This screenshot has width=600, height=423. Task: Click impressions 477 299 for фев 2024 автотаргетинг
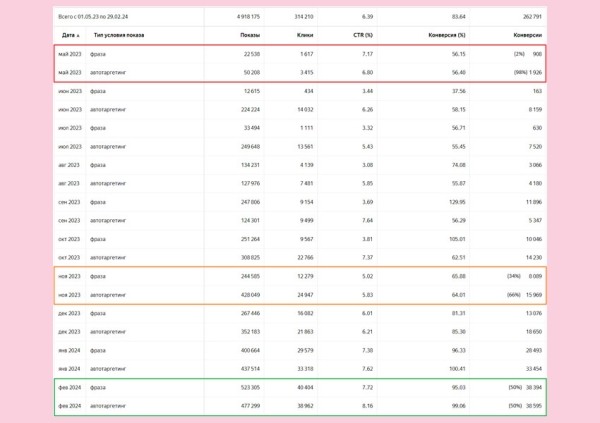pos(250,406)
